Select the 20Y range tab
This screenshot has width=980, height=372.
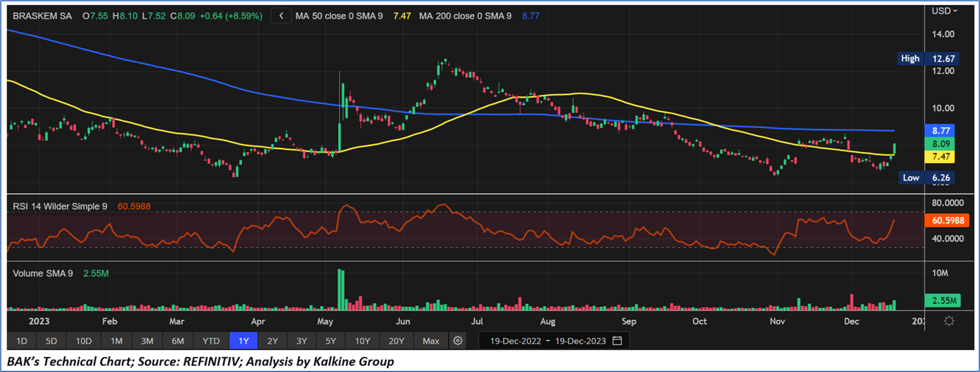click(396, 341)
